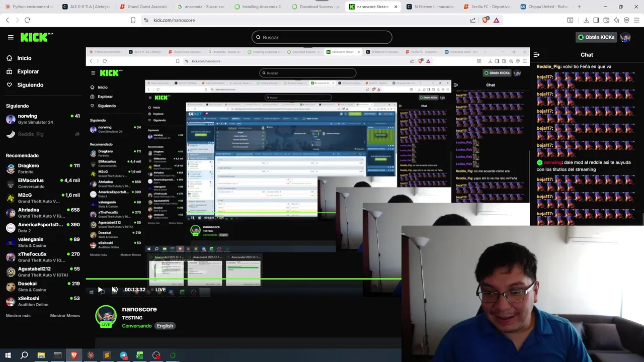
Task: Open Brave Leo AI sparkle icon
Action: pos(616,20)
